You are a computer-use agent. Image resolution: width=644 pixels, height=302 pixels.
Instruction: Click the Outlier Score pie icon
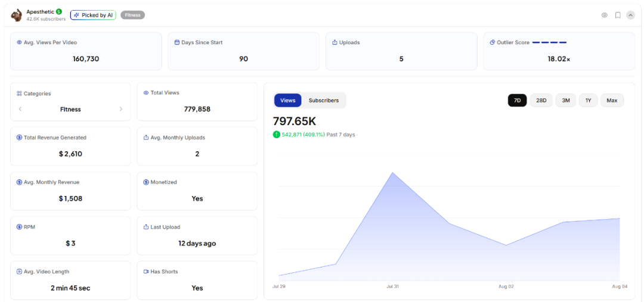tap(492, 43)
